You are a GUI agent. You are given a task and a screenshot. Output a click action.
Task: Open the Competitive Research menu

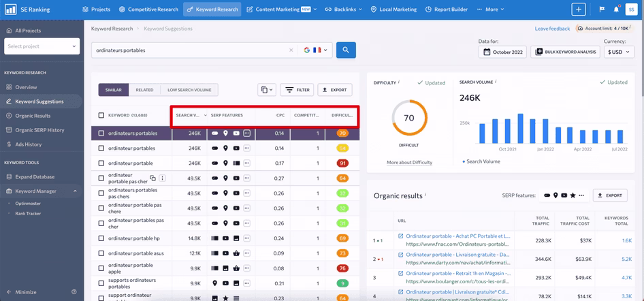(148, 10)
